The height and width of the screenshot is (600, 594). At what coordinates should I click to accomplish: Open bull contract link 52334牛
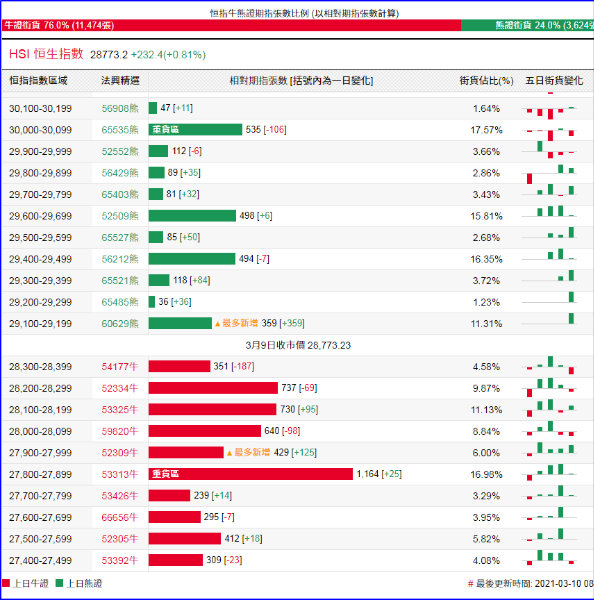119,388
